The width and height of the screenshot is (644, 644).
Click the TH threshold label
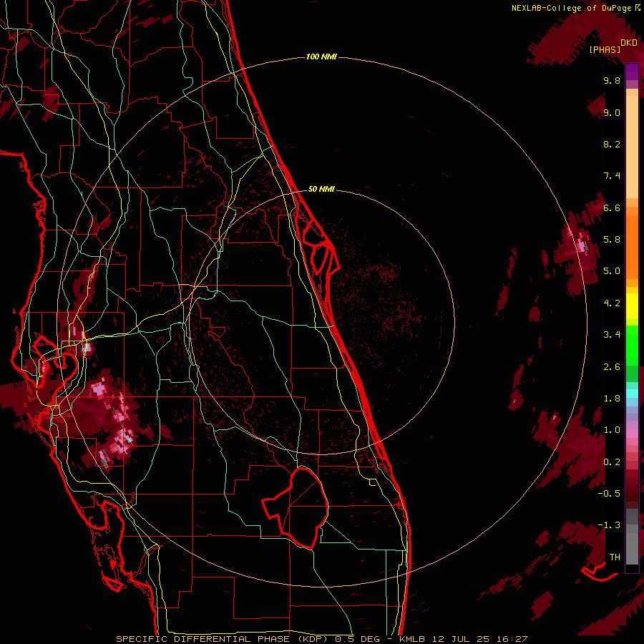point(615,557)
